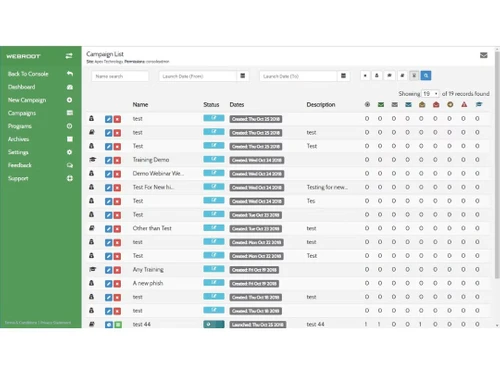Toggle the dot filter button in toolbar
This screenshot has width=500, height=375.
click(365, 76)
